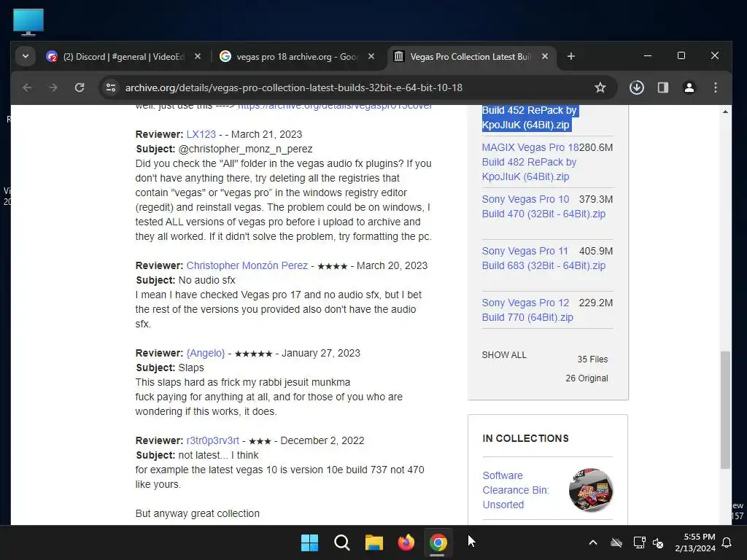Click the OneDrive tray icon
This screenshot has height=560, width=747.
pyautogui.click(x=616, y=542)
